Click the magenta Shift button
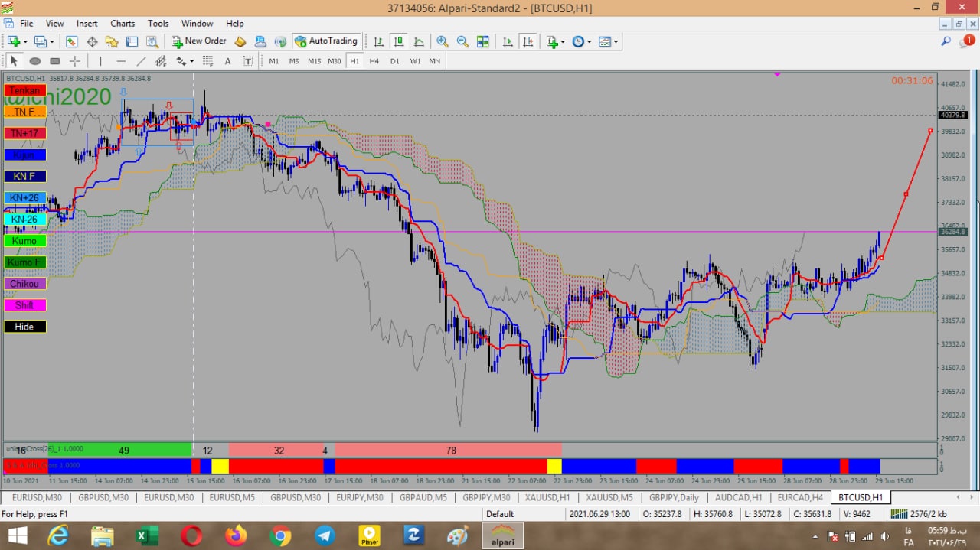980x550 pixels. [x=24, y=305]
